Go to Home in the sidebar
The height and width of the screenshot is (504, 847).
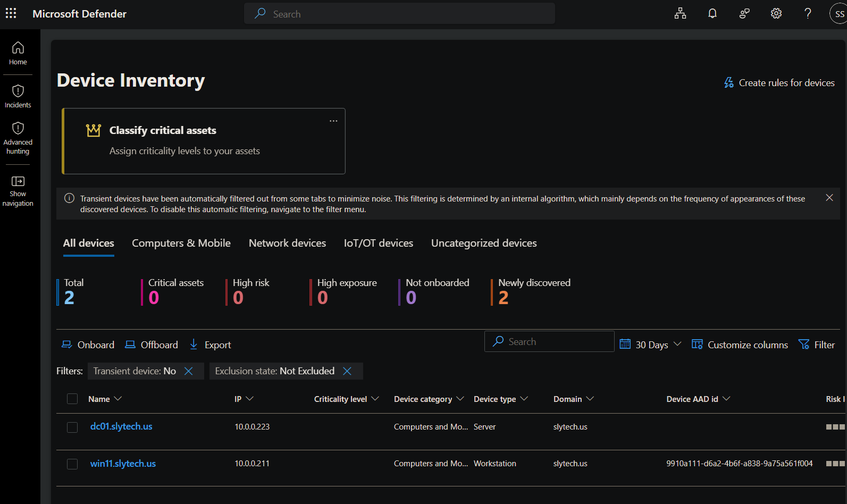coord(18,53)
